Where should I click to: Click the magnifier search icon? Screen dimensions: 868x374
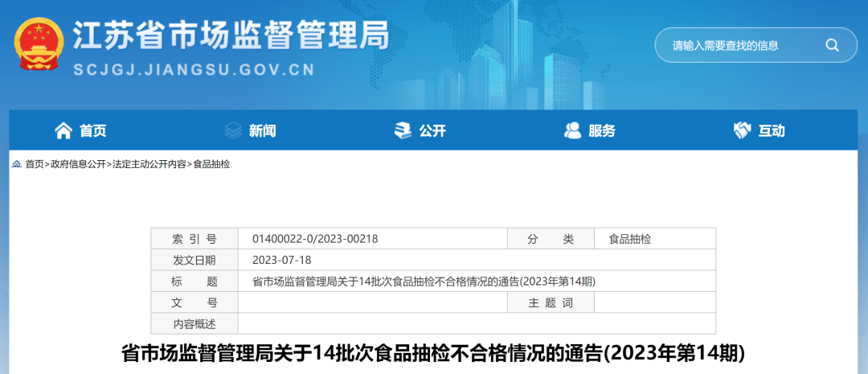(x=832, y=45)
